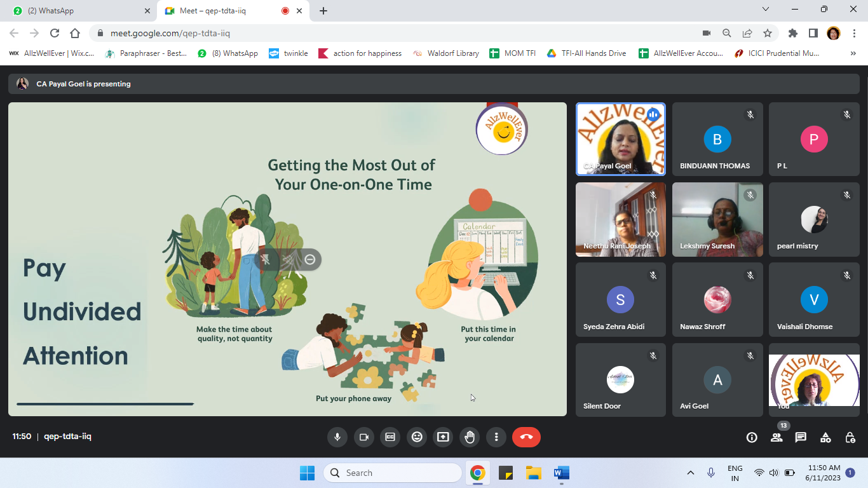Show the participants people panel
This screenshot has width=868, height=488.
click(x=776, y=437)
